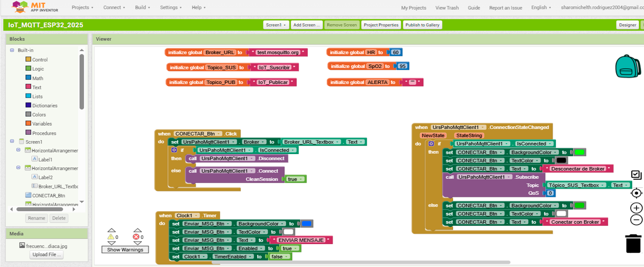Click the red error indicator icon
The width and height of the screenshot is (644, 267).
click(x=136, y=237)
